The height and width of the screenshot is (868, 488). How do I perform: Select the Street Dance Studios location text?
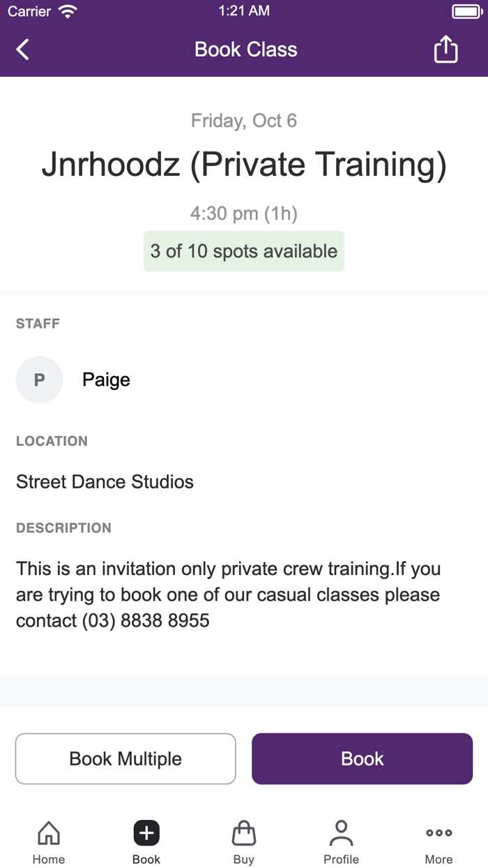pos(105,481)
